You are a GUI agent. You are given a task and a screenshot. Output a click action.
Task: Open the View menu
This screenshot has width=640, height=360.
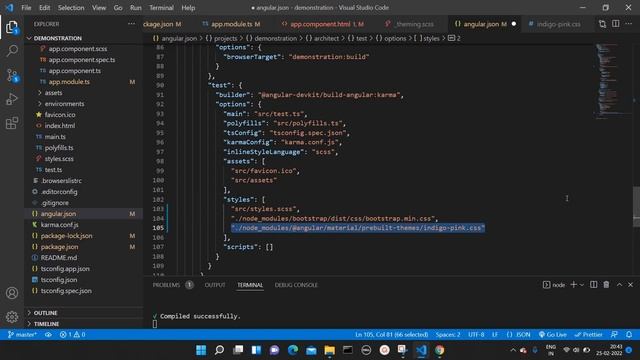click(99, 7)
